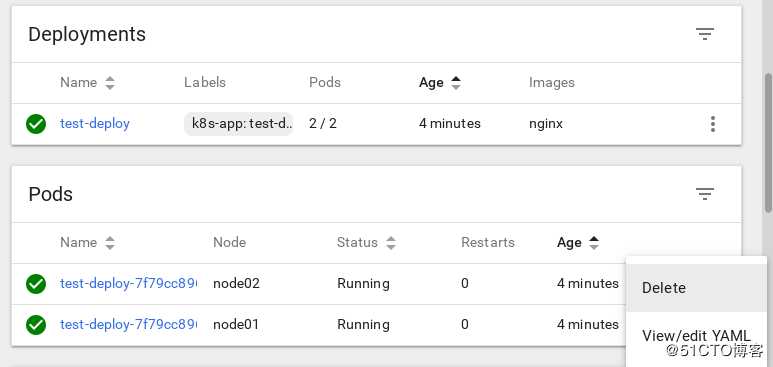Open the test-deploy row actions menu
Screen dimensions: 773x367
(x=712, y=124)
